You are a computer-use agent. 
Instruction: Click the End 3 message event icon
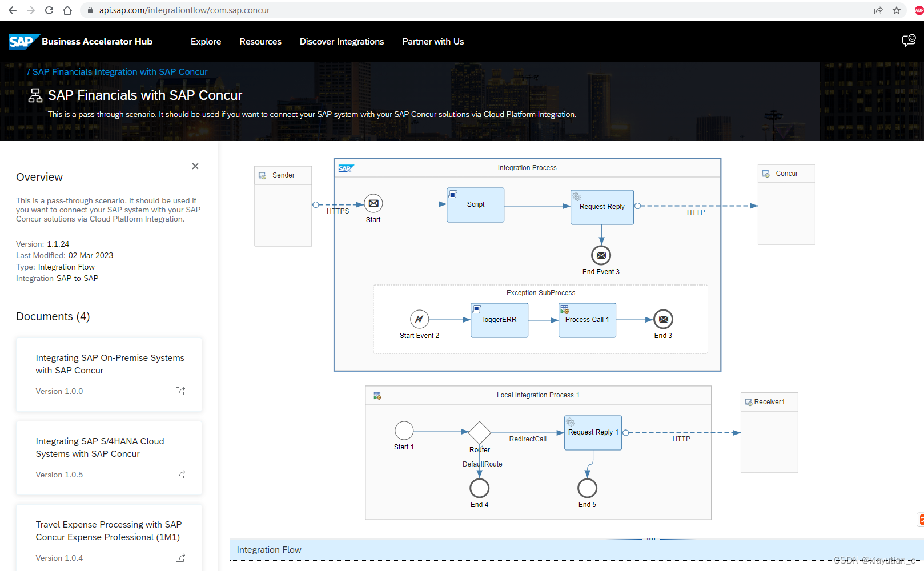point(664,319)
